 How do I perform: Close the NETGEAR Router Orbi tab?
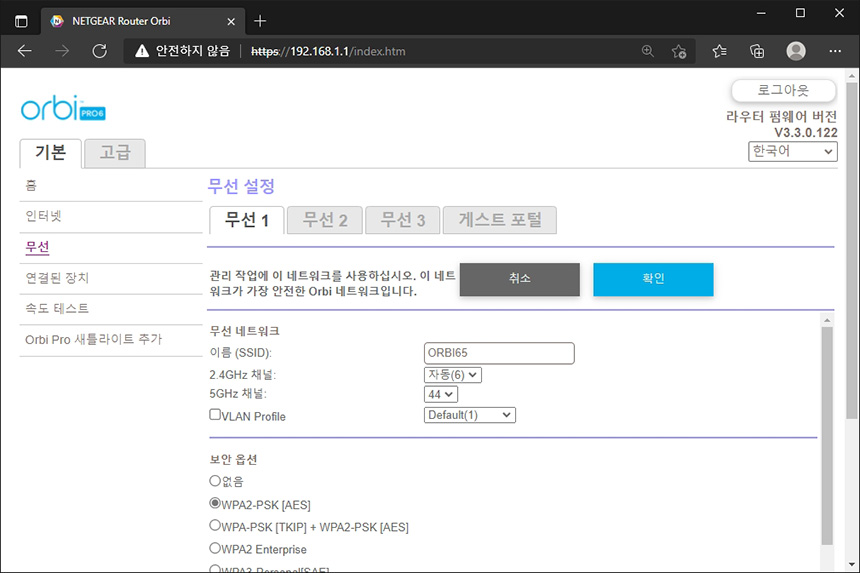click(231, 21)
